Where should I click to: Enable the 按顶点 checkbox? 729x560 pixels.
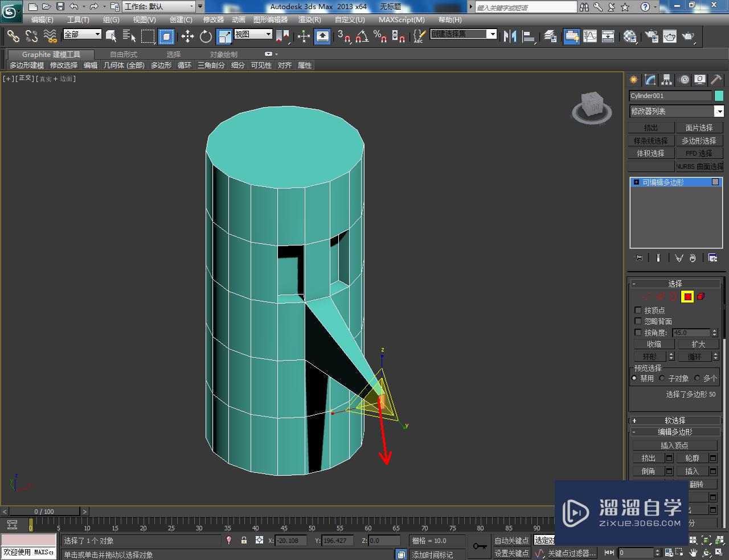coord(638,310)
